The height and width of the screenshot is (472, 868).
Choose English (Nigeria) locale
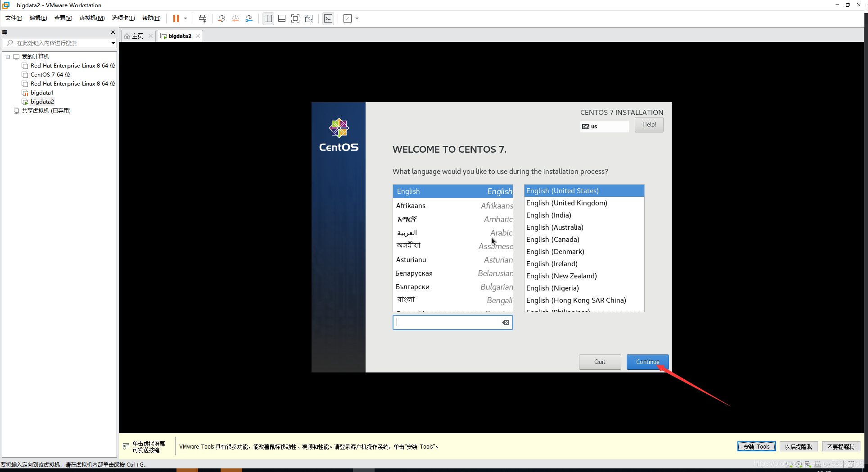pos(584,288)
